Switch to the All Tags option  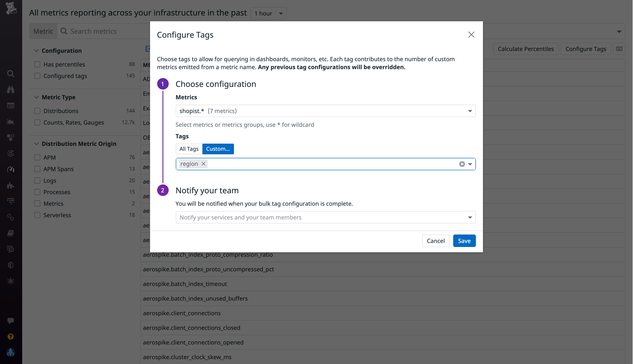pyautogui.click(x=189, y=149)
